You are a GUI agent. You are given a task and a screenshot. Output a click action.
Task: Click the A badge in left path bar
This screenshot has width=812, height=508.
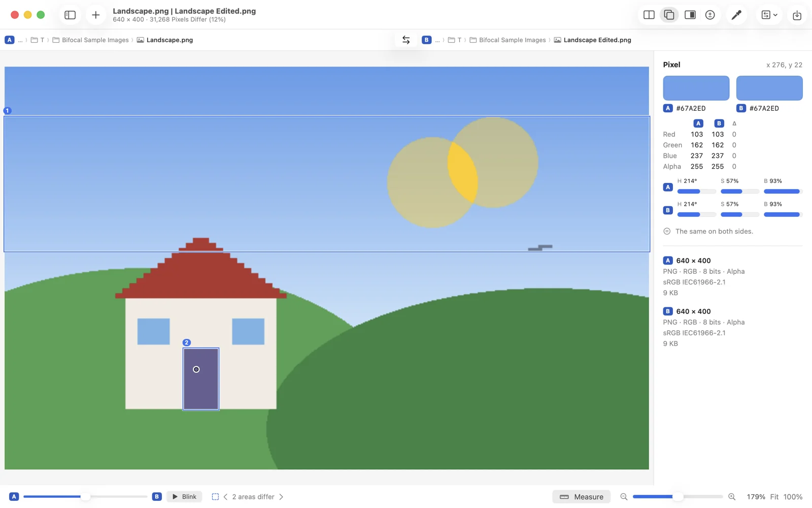(x=9, y=40)
